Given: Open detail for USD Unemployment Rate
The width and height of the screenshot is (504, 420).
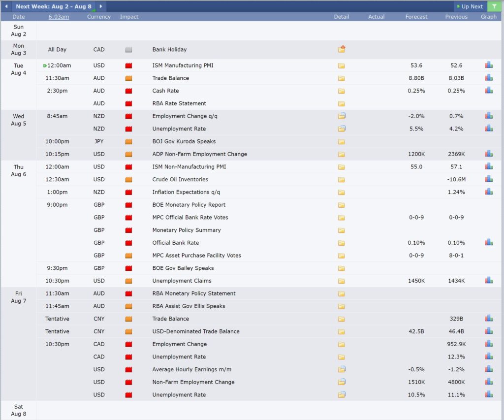Looking at the screenshot, I should point(342,394).
